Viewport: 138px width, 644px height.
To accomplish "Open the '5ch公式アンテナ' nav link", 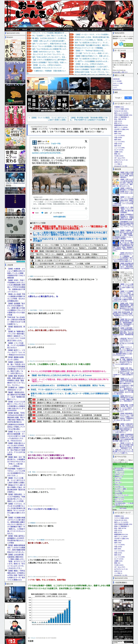I will click(x=13, y=30).
